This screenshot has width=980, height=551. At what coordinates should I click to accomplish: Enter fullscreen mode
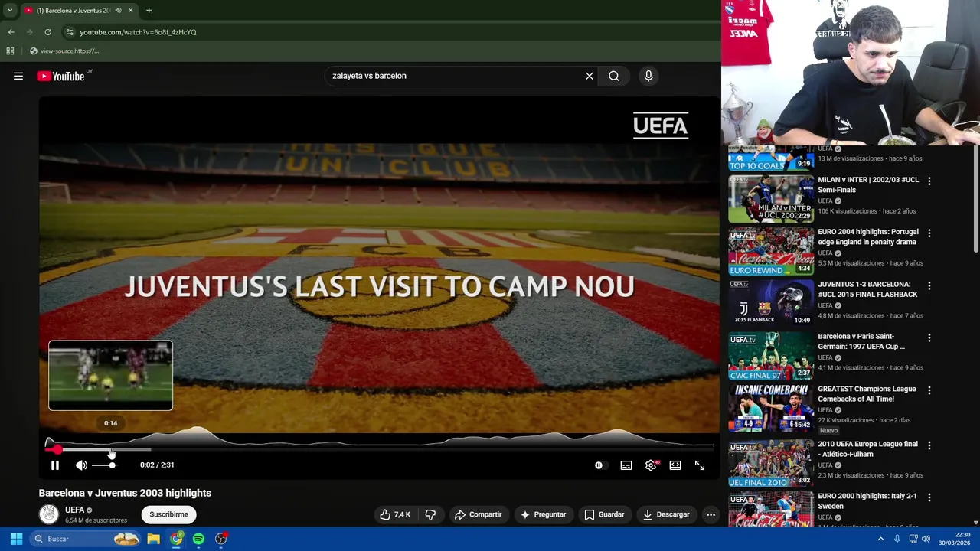point(700,465)
